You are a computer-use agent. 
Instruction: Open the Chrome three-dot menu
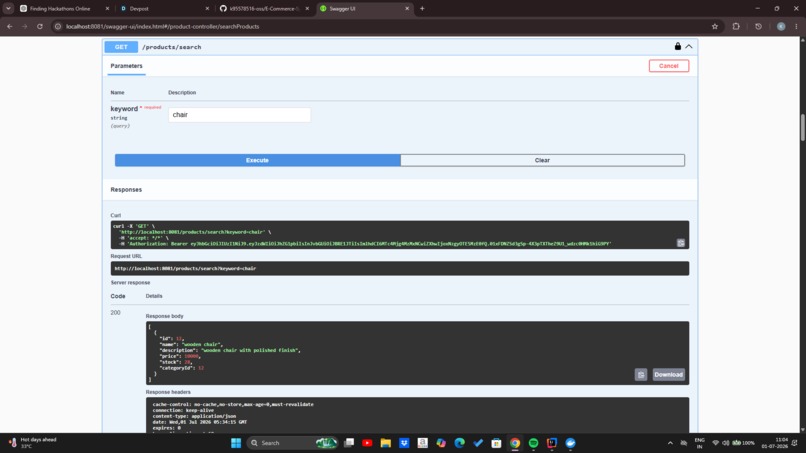click(x=796, y=26)
